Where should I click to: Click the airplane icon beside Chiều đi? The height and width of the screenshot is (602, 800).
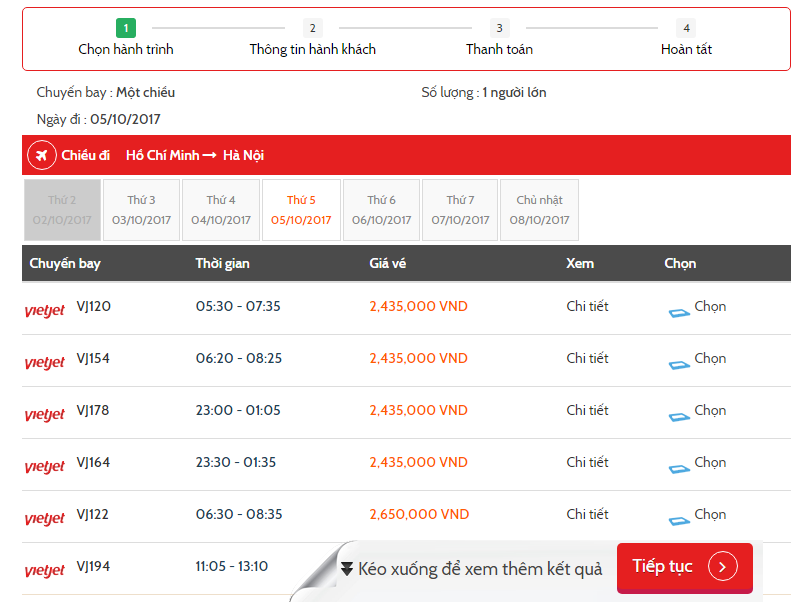point(42,155)
